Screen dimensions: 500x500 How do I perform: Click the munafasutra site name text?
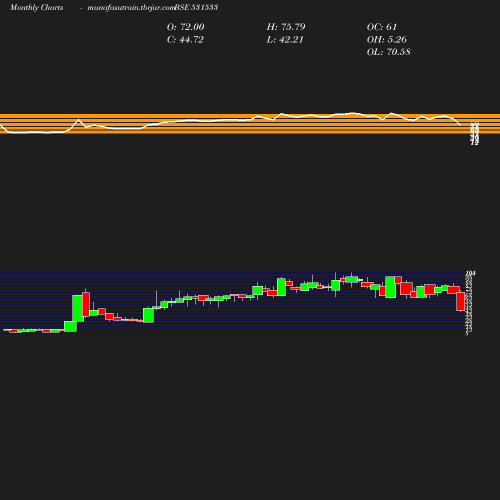[131, 7]
